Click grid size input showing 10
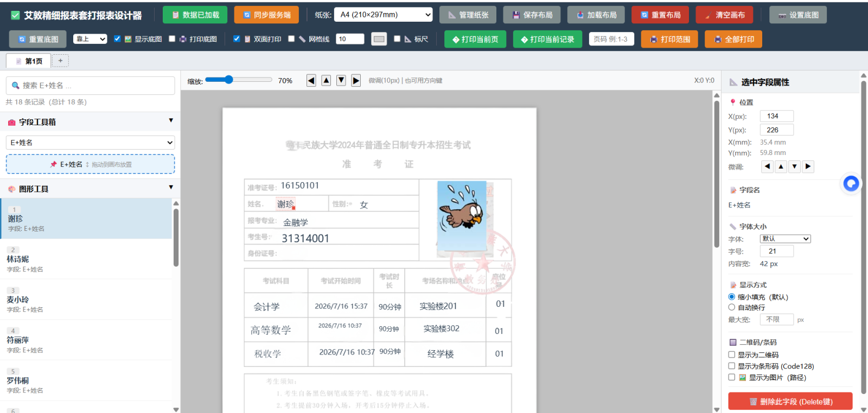868x413 pixels. click(350, 39)
